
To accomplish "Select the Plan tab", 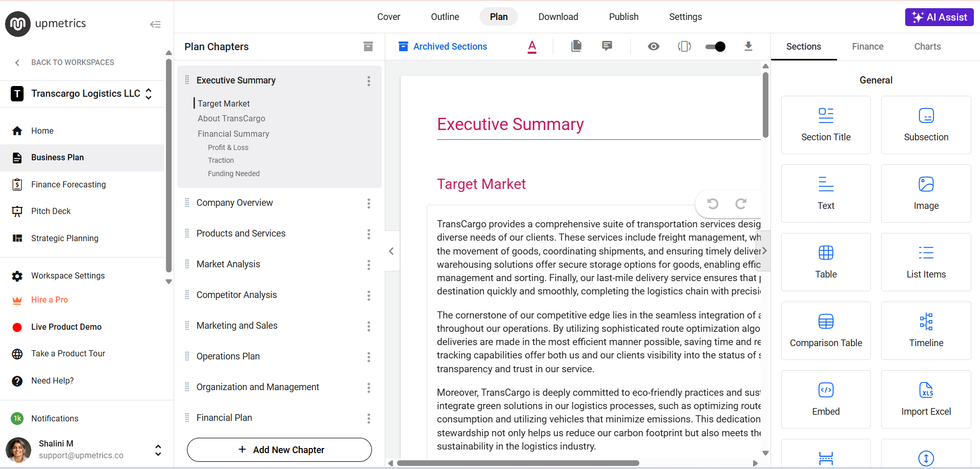I will tap(498, 17).
